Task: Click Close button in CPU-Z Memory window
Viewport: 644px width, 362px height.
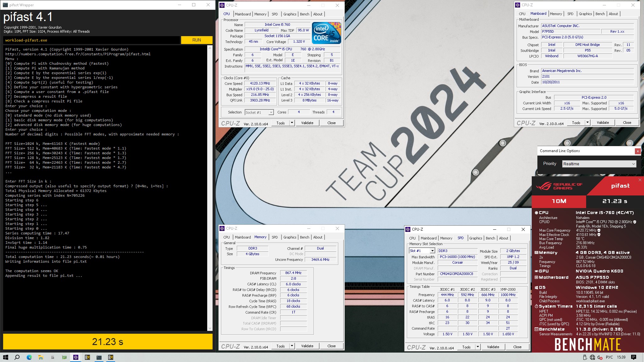Action: click(331, 346)
